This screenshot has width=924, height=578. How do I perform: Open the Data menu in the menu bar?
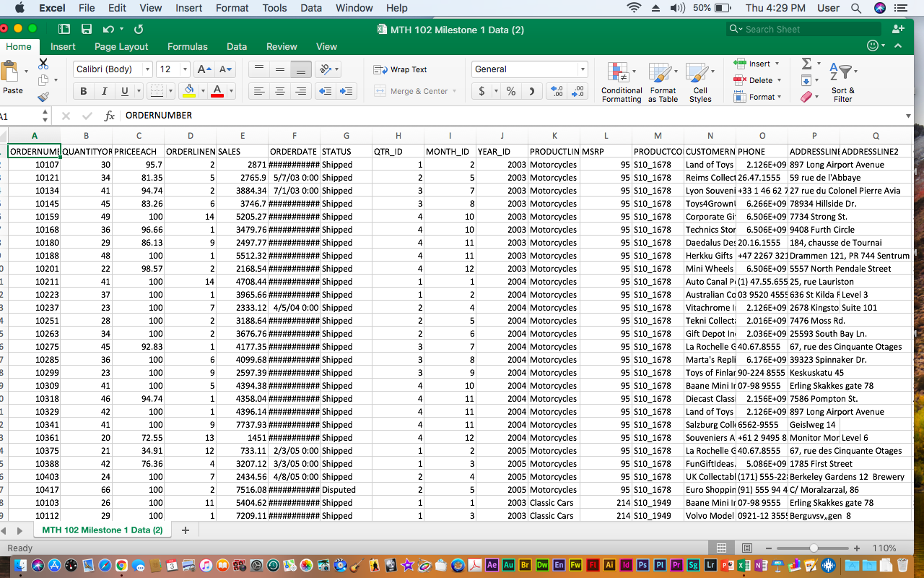click(x=310, y=8)
